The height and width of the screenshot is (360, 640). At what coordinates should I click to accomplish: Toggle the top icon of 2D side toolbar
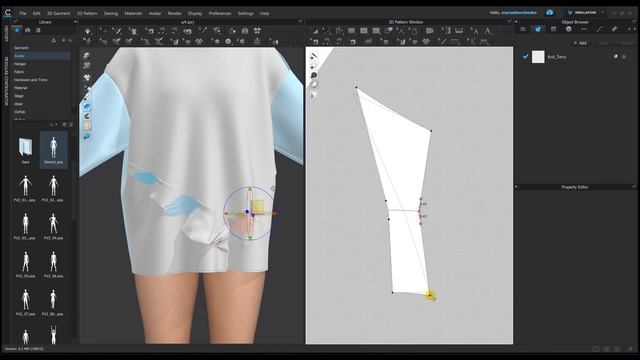[x=313, y=56]
